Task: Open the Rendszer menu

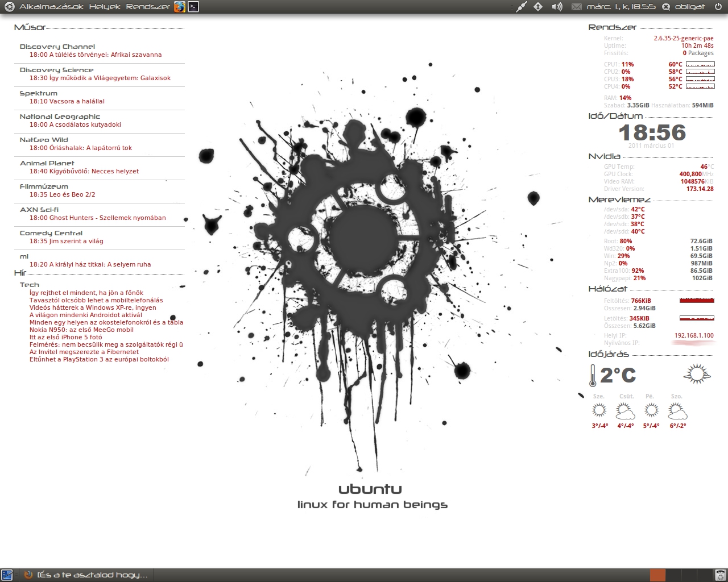Action: click(148, 7)
